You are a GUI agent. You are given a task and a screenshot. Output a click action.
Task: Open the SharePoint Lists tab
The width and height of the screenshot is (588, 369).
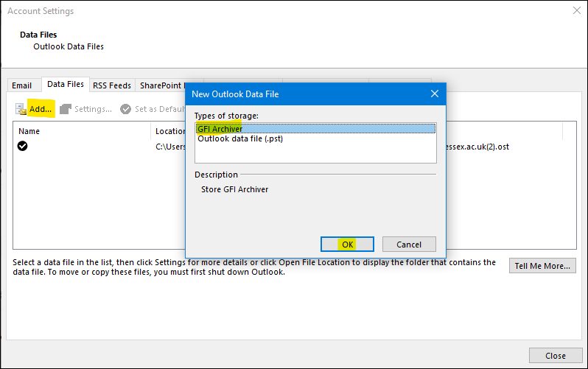(161, 85)
